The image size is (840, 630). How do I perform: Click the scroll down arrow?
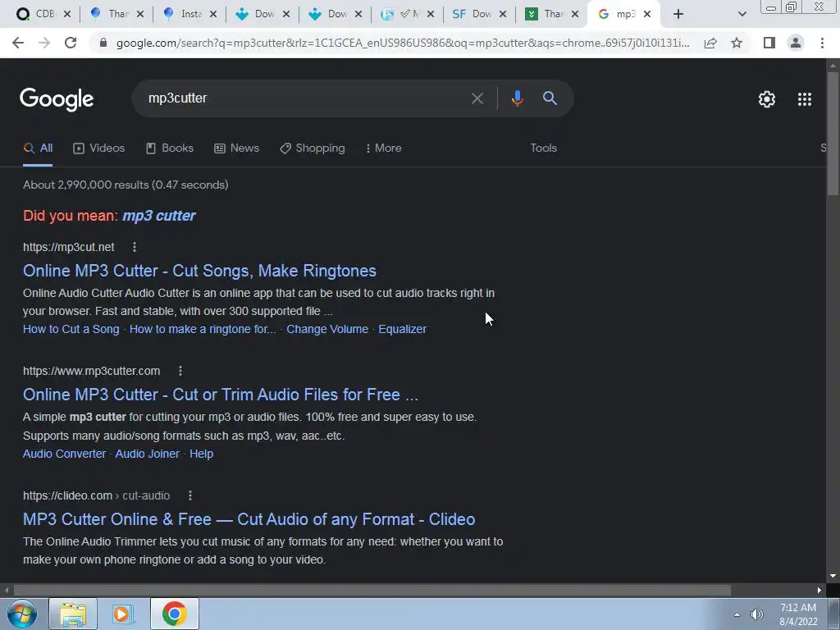tap(833, 577)
